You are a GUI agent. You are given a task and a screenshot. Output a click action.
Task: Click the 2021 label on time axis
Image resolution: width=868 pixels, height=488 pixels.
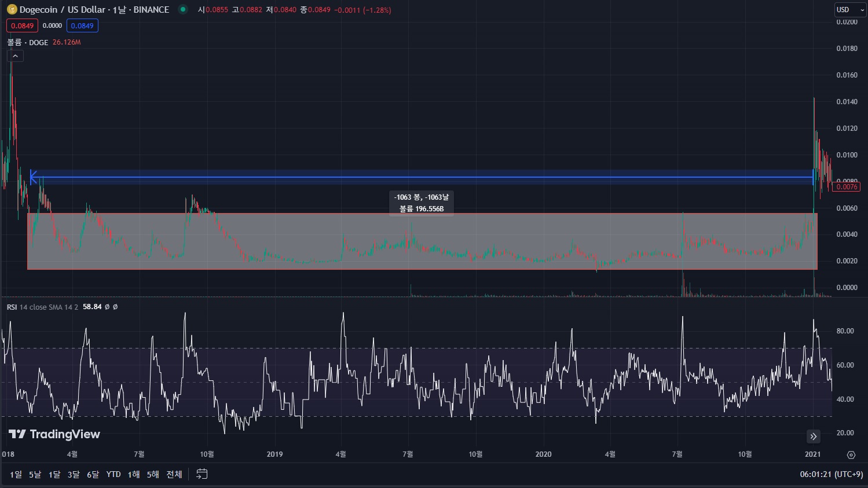[812, 454]
